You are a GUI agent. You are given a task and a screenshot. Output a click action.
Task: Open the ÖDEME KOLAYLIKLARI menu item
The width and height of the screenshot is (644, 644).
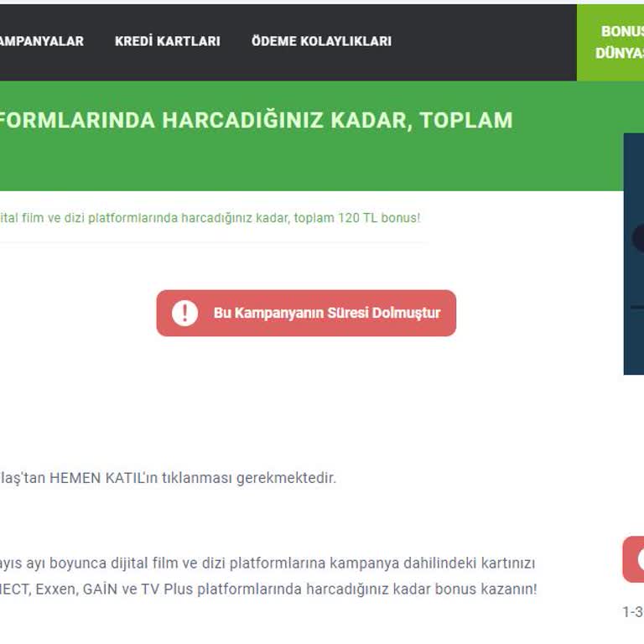point(322,41)
